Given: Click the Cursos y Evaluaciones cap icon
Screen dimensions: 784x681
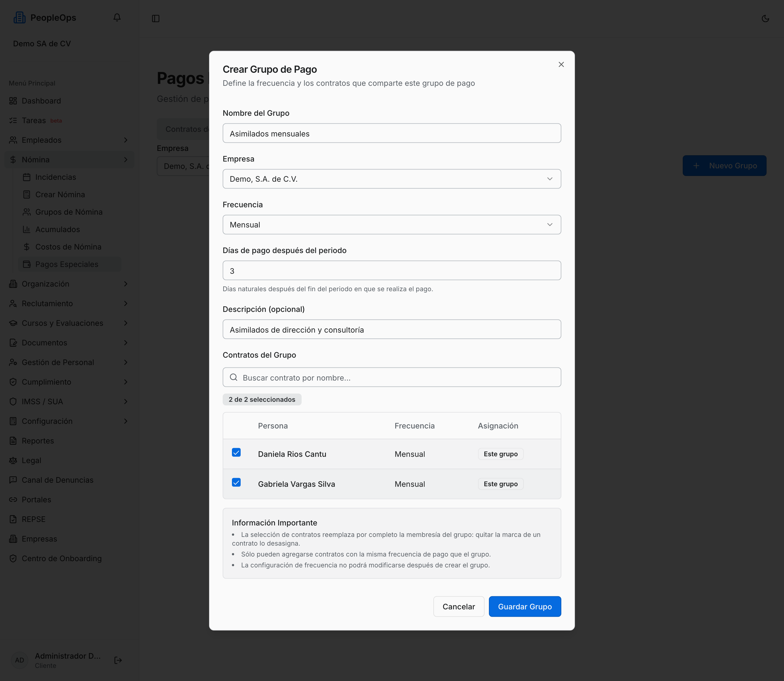Looking at the screenshot, I should (13, 323).
